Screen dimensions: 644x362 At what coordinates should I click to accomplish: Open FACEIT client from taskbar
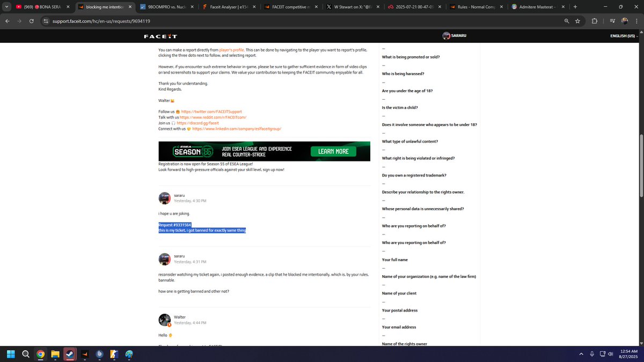tap(84, 354)
